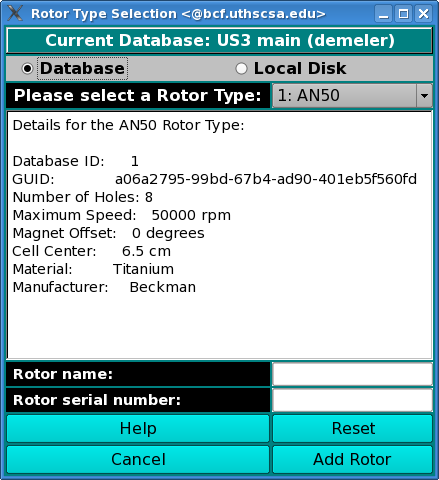This screenshot has height=480, width=439.
Task: Click the Current Database: US3 main banner
Action: (220, 41)
